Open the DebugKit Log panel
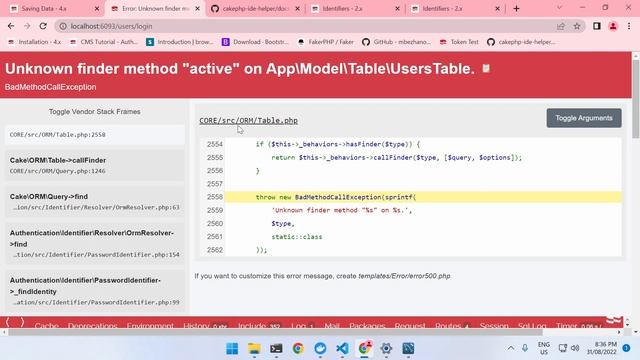Image resolution: width=640 pixels, height=360 pixels. tap(302, 325)
